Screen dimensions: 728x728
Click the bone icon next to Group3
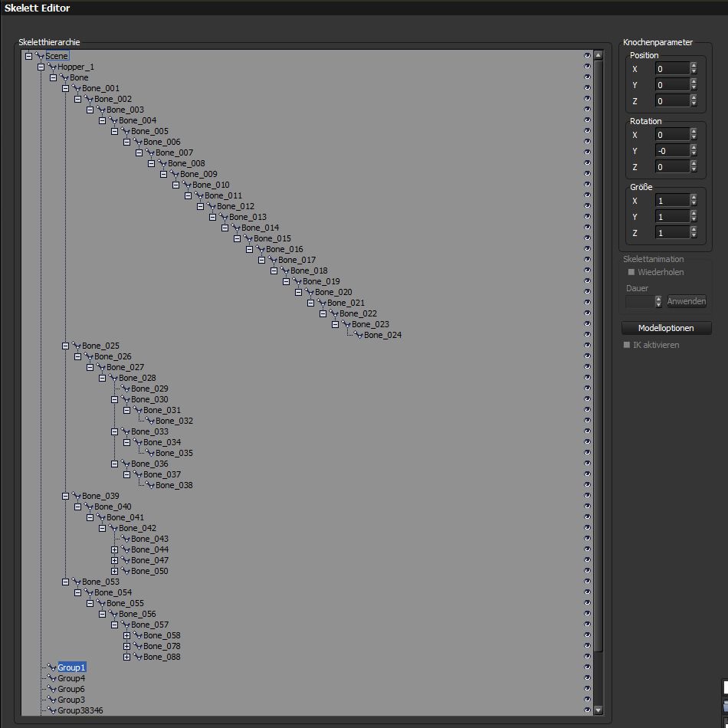[51, 700]
